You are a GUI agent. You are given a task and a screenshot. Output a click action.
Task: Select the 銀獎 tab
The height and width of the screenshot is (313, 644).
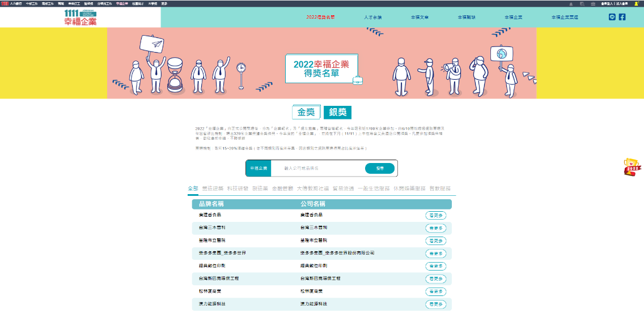[x=338, y=113]
